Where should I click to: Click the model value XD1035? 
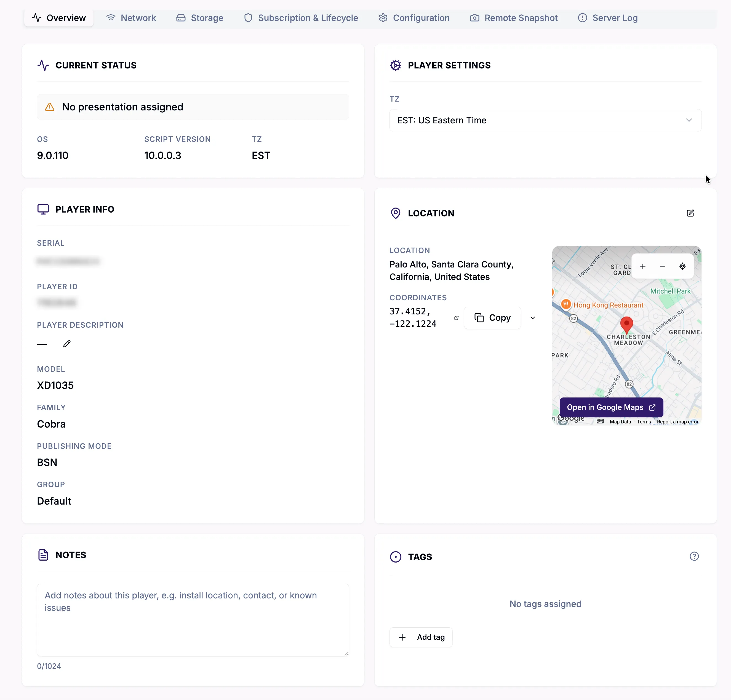coord(55,385)
